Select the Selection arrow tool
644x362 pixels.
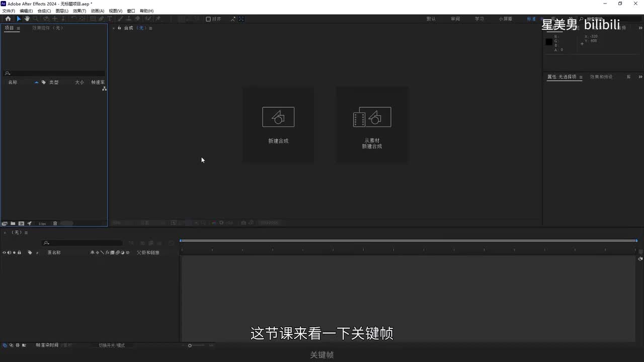pos(19,19)
